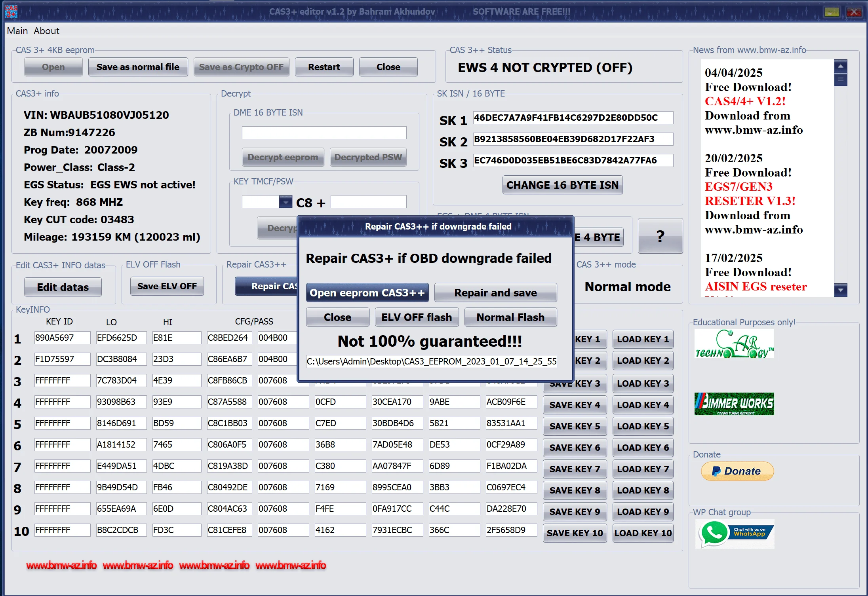Click the Decrypt eeprom button
The width and height of the screenshot is (868, 596).
[x=283, y=157]
